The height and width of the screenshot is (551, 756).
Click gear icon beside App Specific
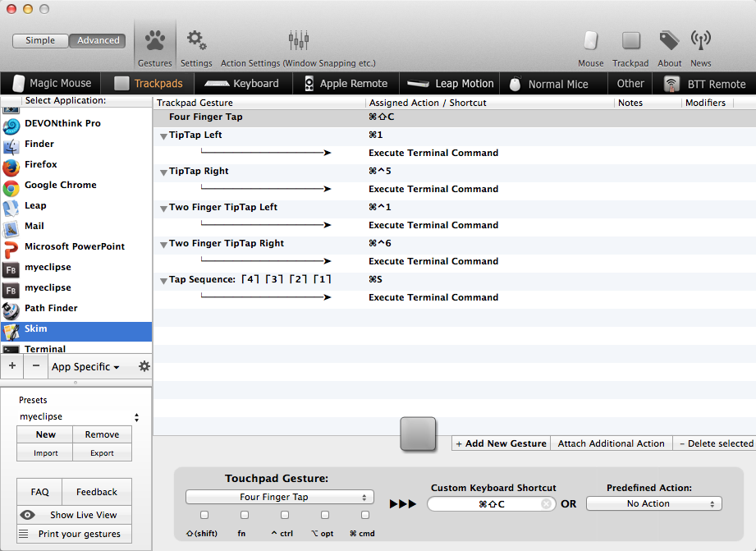tap(144, 366)
